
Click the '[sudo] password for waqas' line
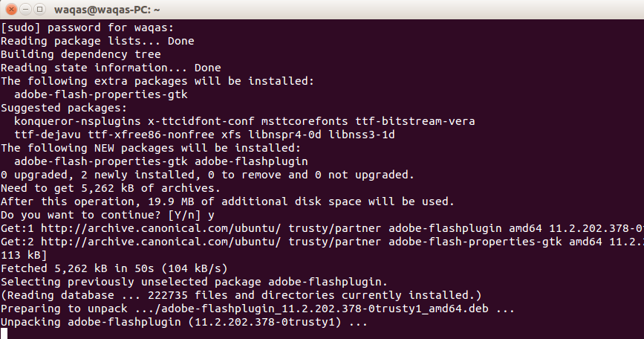(87, 28)
